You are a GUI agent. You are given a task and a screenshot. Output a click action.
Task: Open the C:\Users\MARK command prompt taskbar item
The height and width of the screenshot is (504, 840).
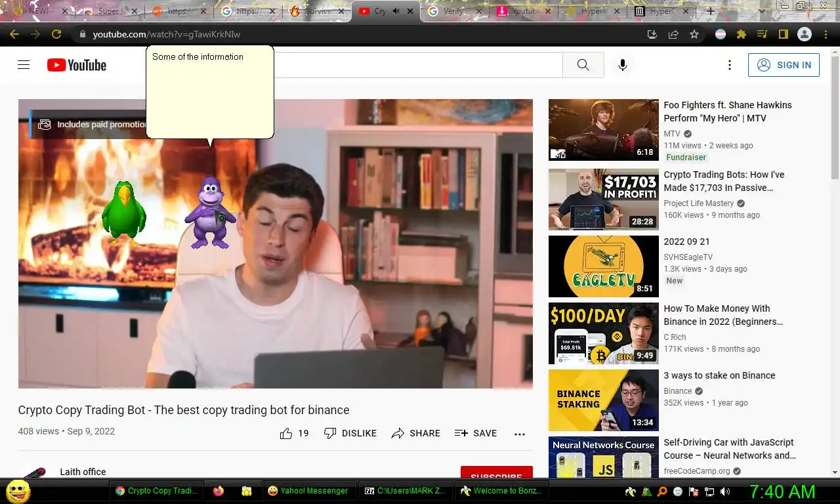[x=406, y=490]
